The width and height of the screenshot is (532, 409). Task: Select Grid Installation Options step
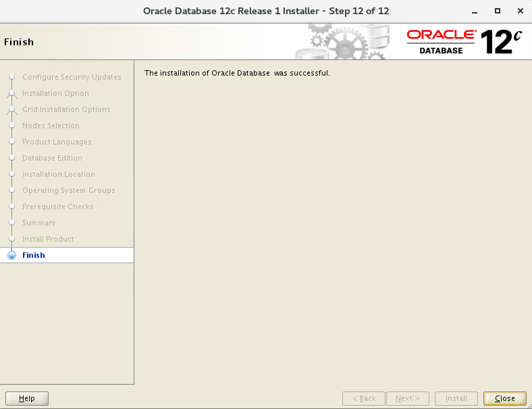[66, 109]
